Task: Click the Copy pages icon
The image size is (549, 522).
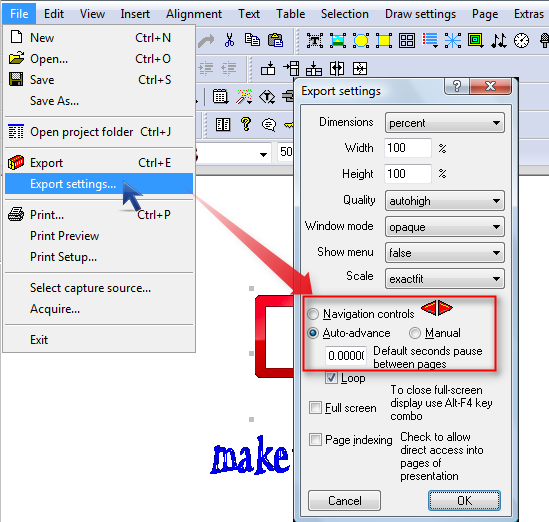Action: (x=252, y=41)
